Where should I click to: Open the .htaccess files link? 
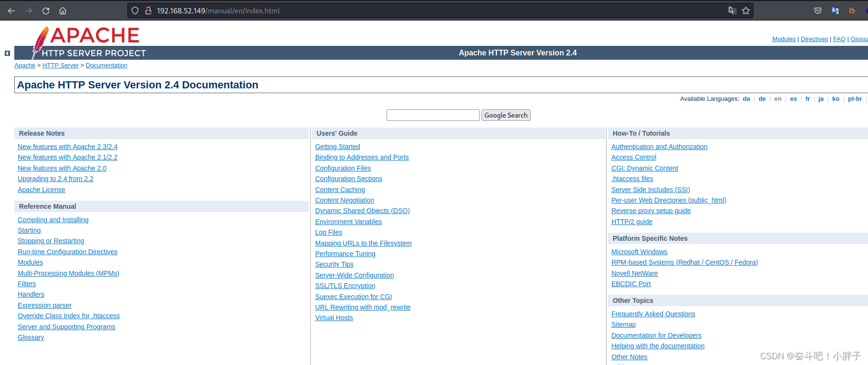632,179
